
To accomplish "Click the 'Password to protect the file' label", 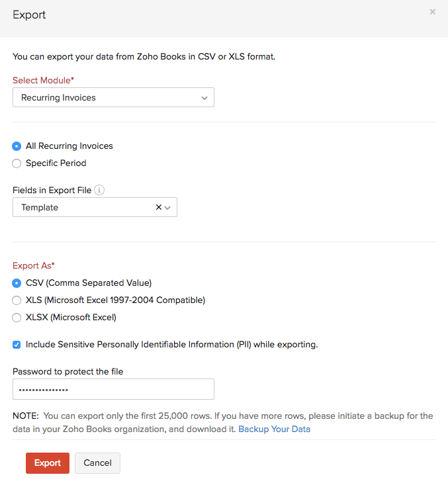I will [67, 371].
